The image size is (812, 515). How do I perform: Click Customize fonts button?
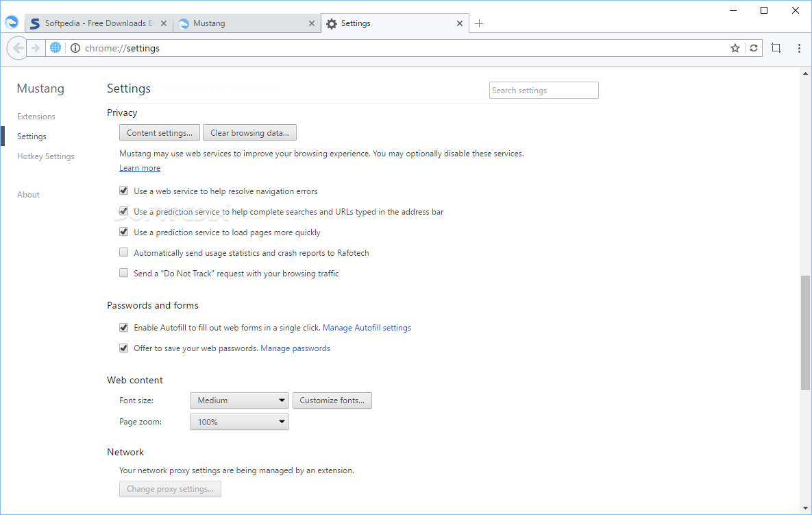tap(332, 400)
